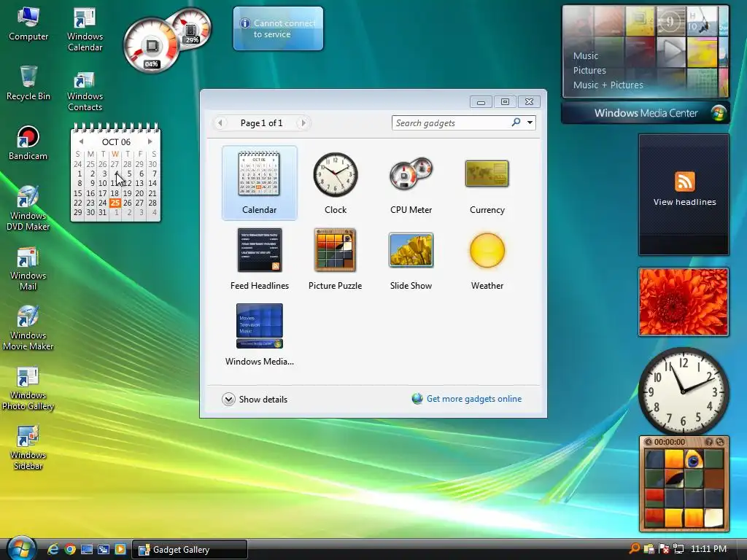The height and width of the screenshot is (560, 747).
Task: Select the Feed Headlines gadget icon
Action: click(x=260, y=250)
